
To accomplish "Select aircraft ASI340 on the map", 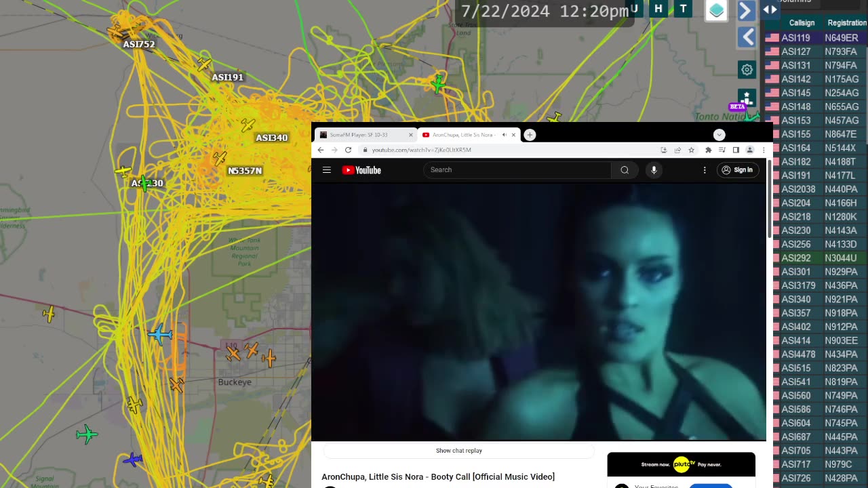I will pos(271,138).
